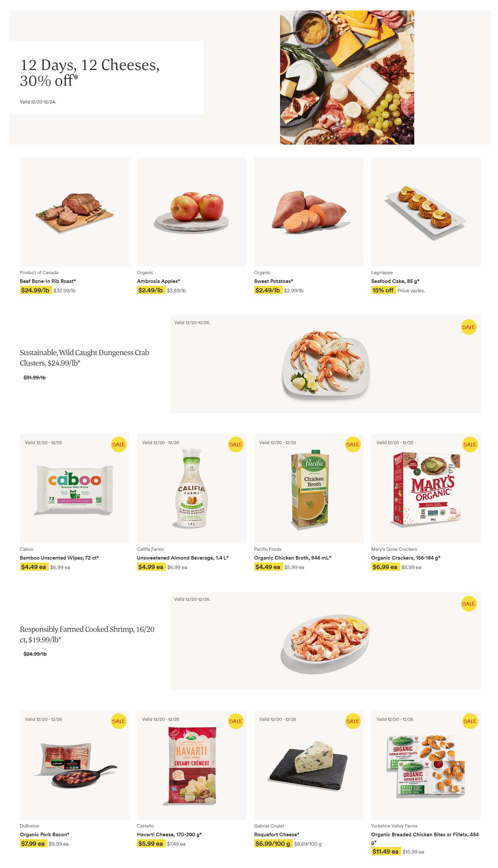
Task: Open the cheese board promo image
Action: pos(347,77)
